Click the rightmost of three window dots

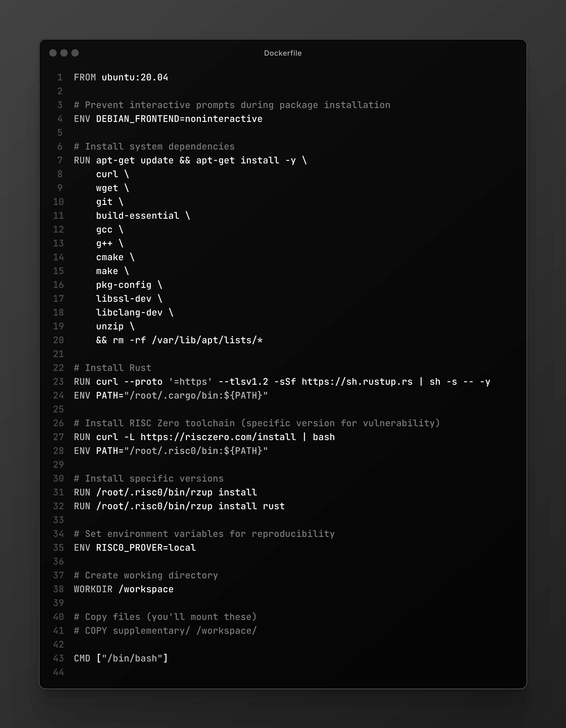[75, 53]
